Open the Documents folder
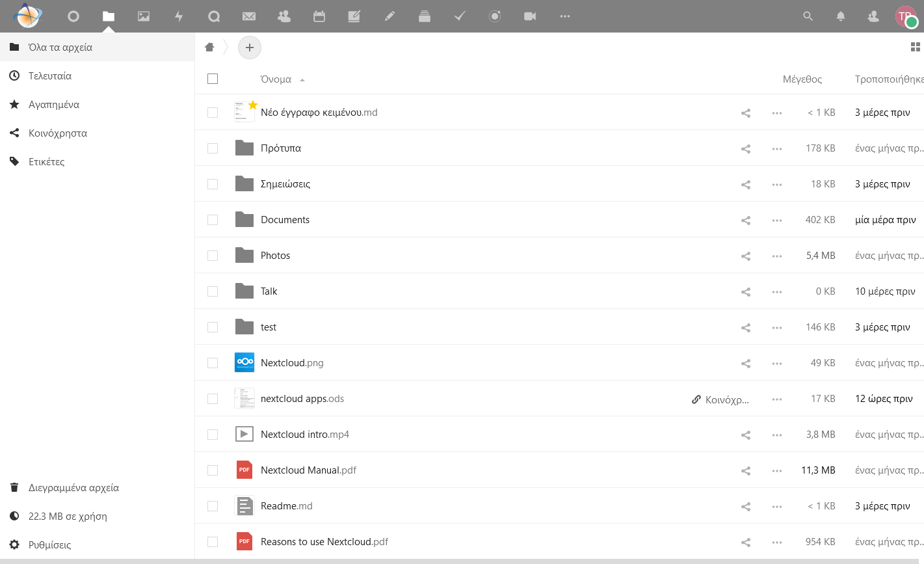The height and width of the screenshot is (564, 924). tap(285, 220)
